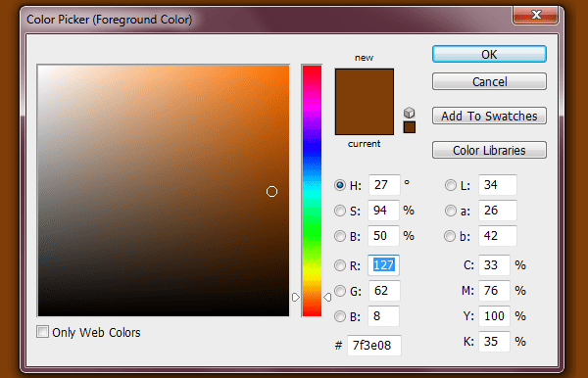The height and width of the screenshot is (378, 588).
Task: Click the K black field showing 35
Action: (494, 342)
